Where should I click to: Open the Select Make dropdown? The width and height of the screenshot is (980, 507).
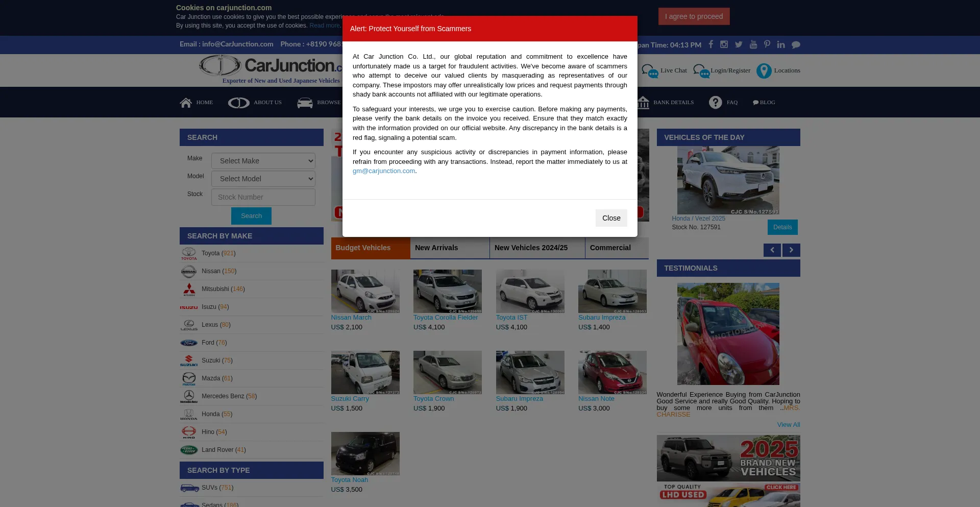263,160
